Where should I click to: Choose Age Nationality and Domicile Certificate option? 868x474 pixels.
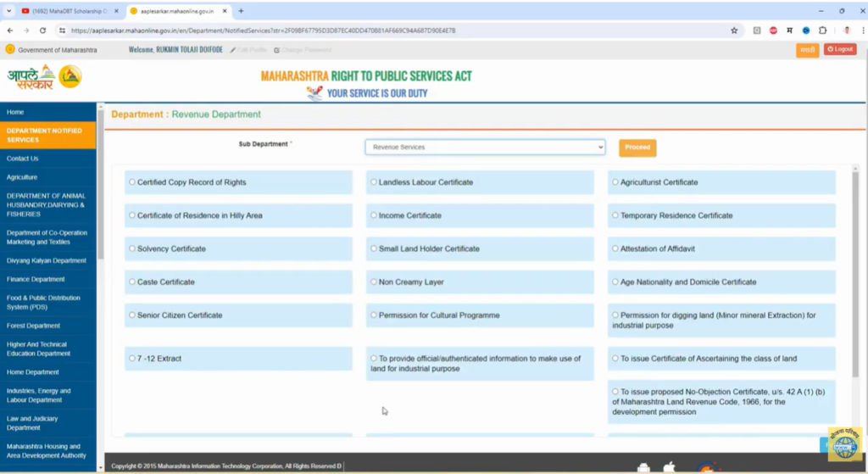pos(615,282)
